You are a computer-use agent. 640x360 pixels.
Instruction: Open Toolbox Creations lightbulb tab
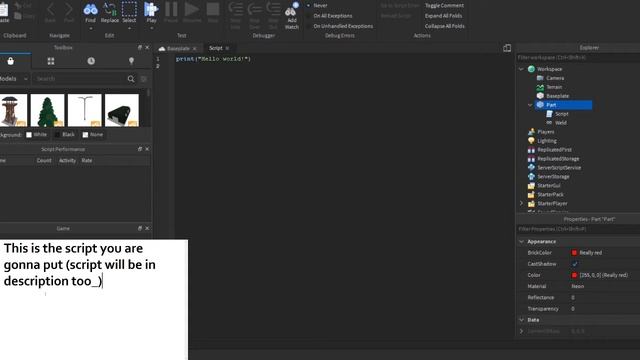click(131, 61)
